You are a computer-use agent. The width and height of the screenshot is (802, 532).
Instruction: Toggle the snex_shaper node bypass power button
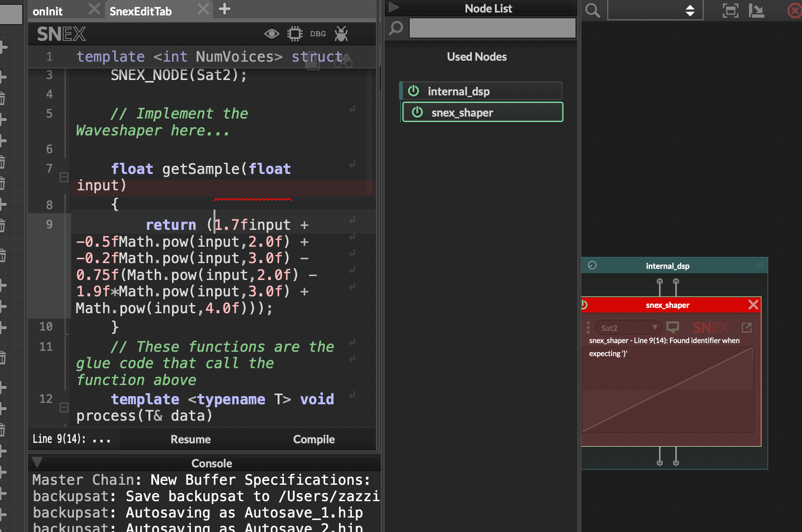[584, 305]
